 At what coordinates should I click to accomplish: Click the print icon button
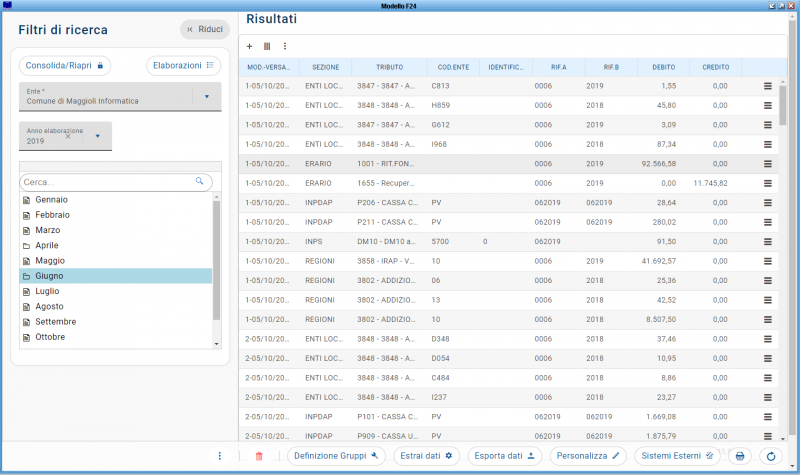740,456
